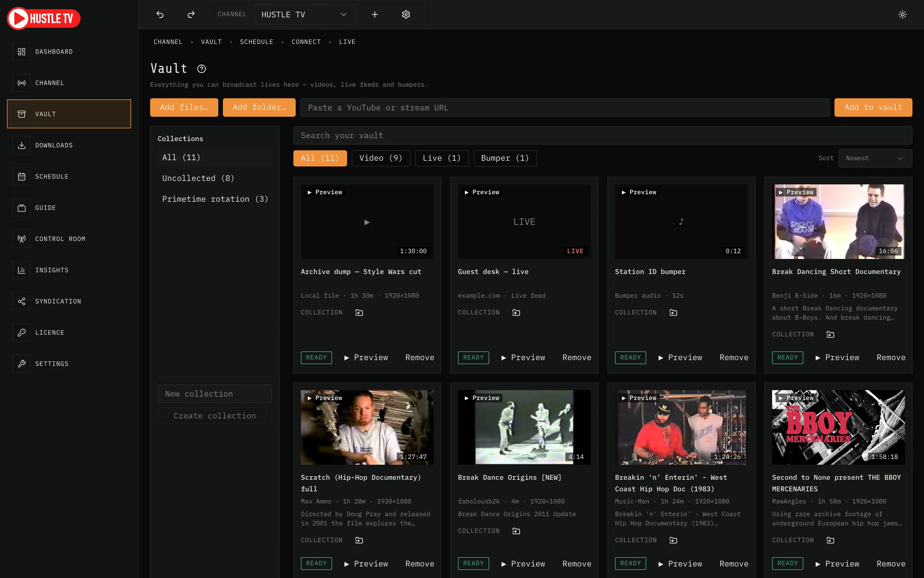This screenshot has width=924, height=578.
Task: Click the Dashboard grid icon
Action: tap(21, 52)
